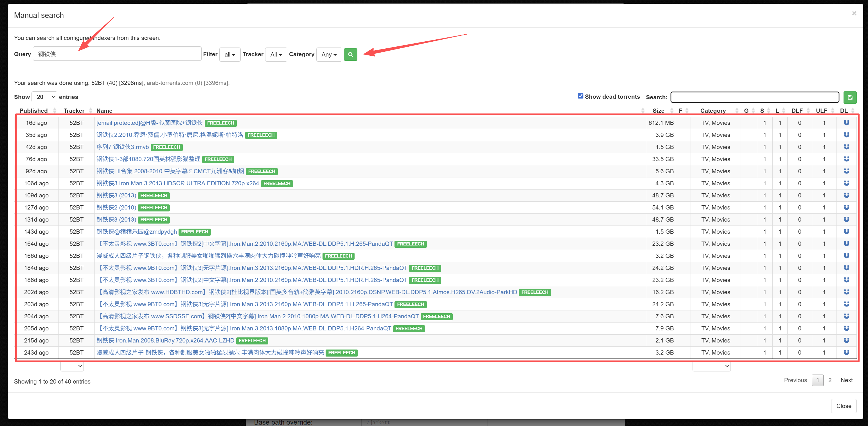Click magnet download icon for 612.1 MB torrent
The image size is (868, 426).
[846, 123]
